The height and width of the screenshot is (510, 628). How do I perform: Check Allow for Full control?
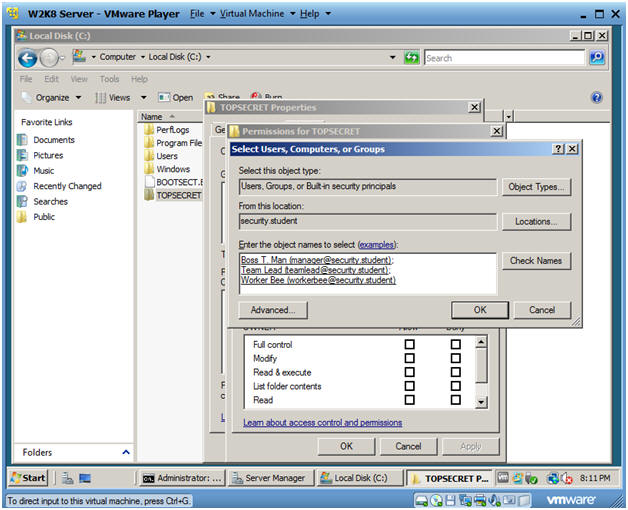[x=409, y=344]
